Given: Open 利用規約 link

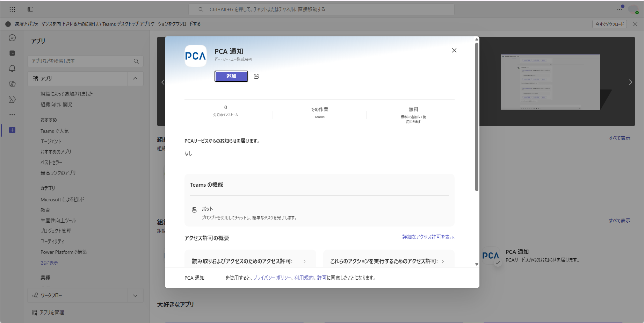Looking at the screenshot, I should 304,278.
